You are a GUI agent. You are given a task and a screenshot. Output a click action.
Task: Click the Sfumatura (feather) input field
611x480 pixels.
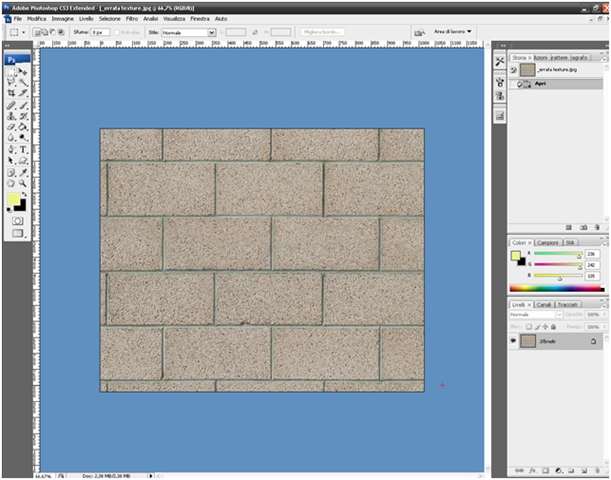point(101,32)
